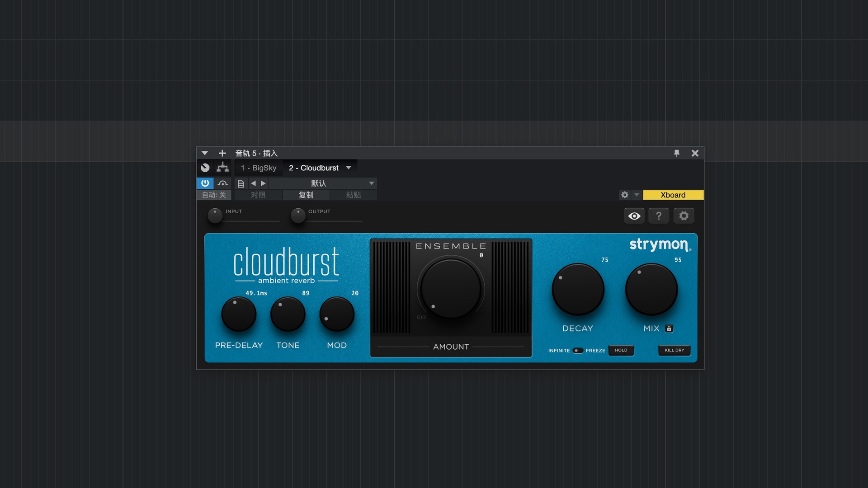
Task: Select the 2 - Cloudburst tab
Action: pos(313,168)
